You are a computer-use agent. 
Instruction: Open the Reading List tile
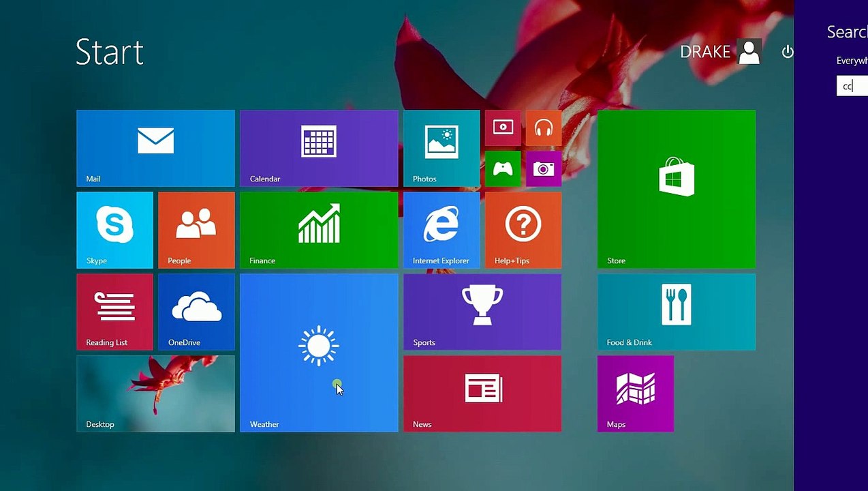114,312
